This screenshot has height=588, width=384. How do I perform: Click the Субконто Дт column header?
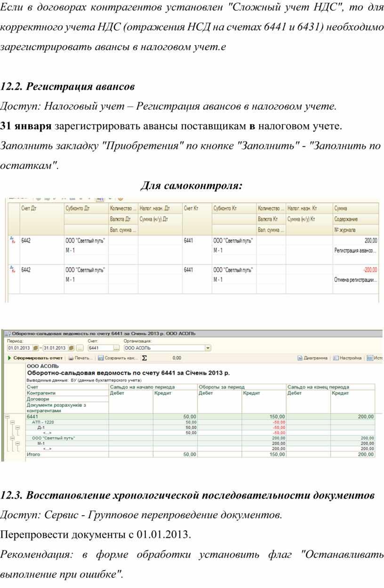coord(86,208)
